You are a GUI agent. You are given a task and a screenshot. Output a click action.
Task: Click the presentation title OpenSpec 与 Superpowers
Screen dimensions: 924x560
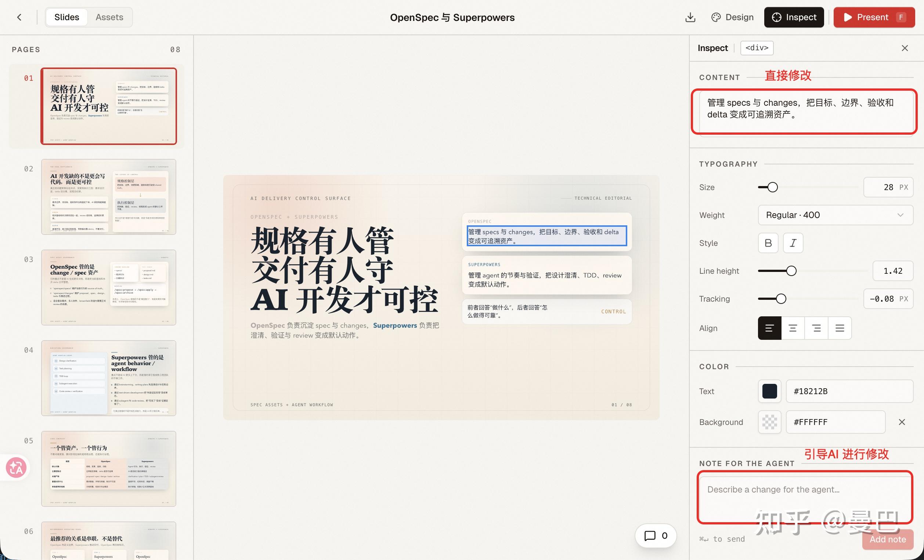tap(452, 17)
